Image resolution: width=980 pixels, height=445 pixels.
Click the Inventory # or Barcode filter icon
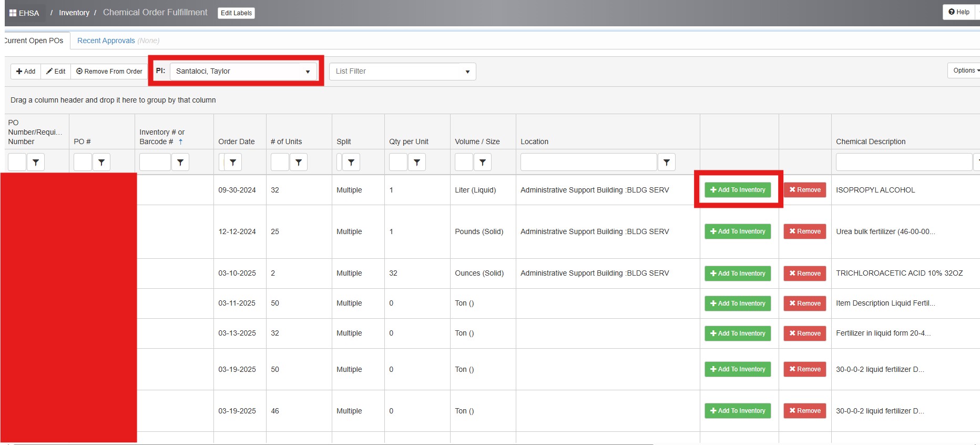(x=180, y=163)
